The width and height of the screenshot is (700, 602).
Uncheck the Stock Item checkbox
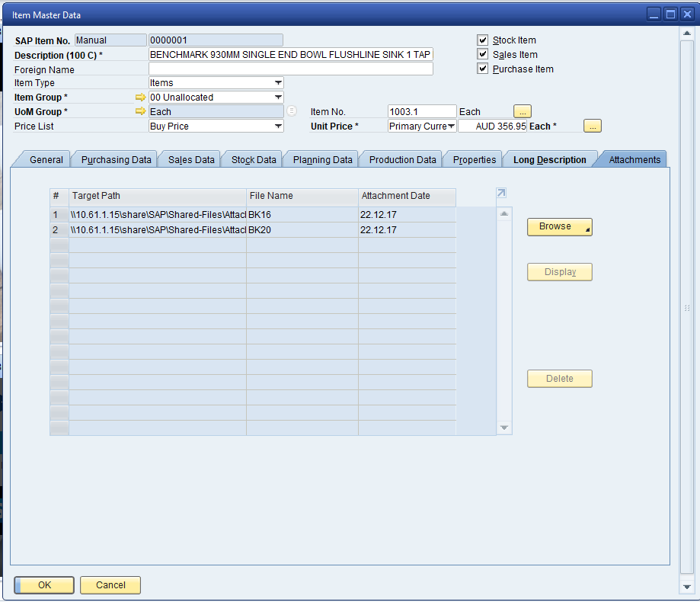tap(482, 40)
